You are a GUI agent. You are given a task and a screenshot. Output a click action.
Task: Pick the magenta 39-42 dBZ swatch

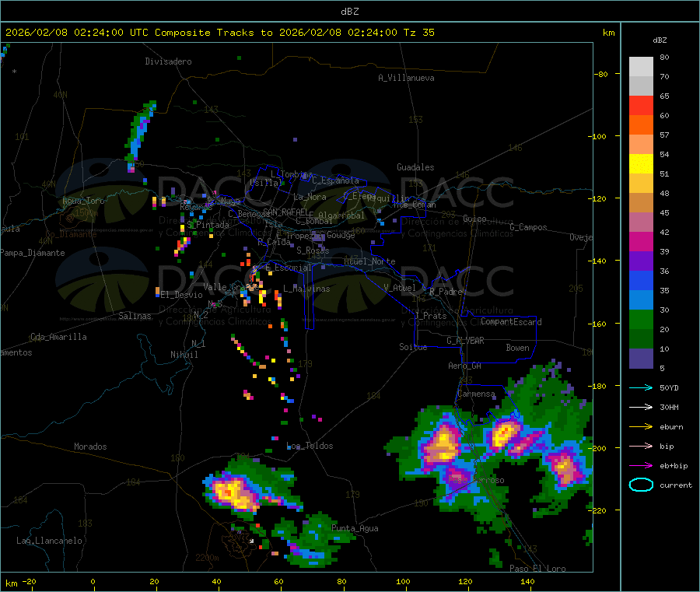641,242
